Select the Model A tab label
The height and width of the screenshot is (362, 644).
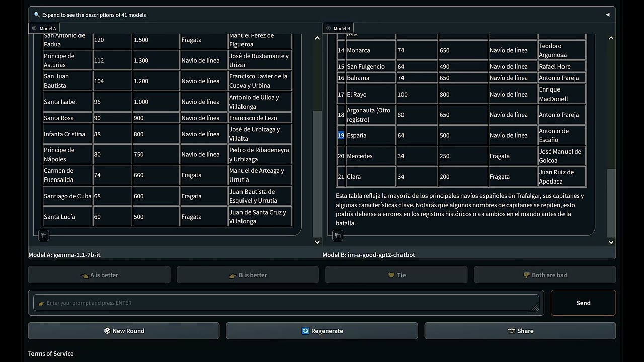44,28
